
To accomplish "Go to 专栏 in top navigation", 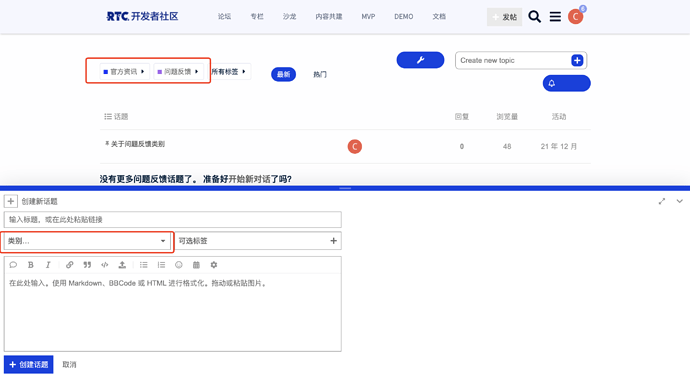I will (257, 17).
